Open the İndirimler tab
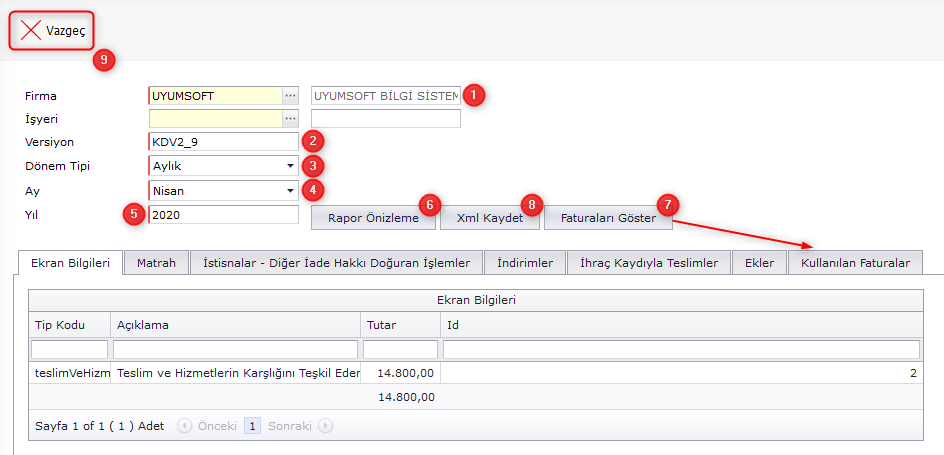 click(524, 263)
